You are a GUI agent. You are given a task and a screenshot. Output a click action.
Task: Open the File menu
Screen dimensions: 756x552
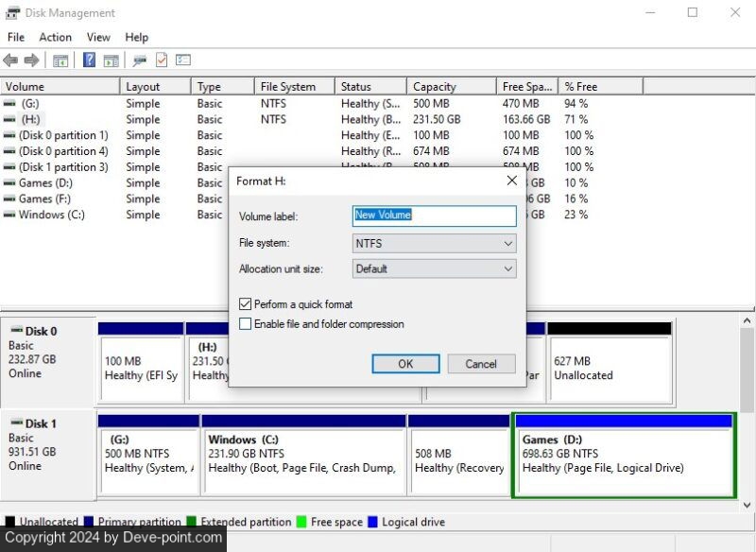click(x=16, y=37)
